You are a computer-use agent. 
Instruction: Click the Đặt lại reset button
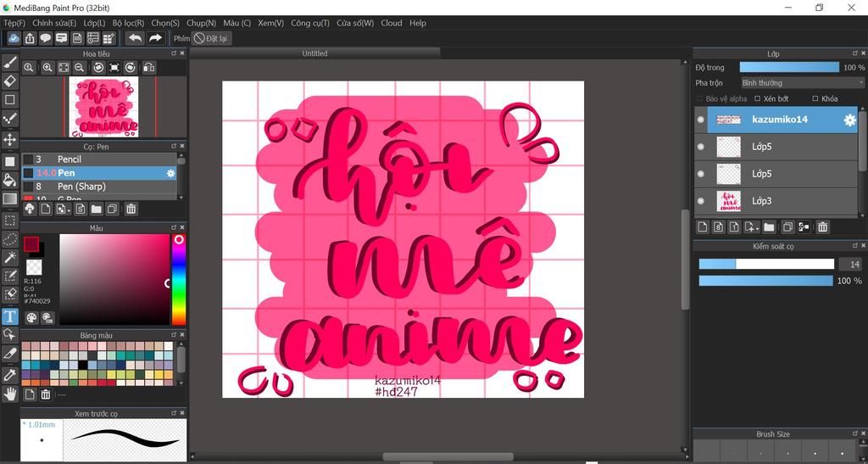tap(211, 38)
